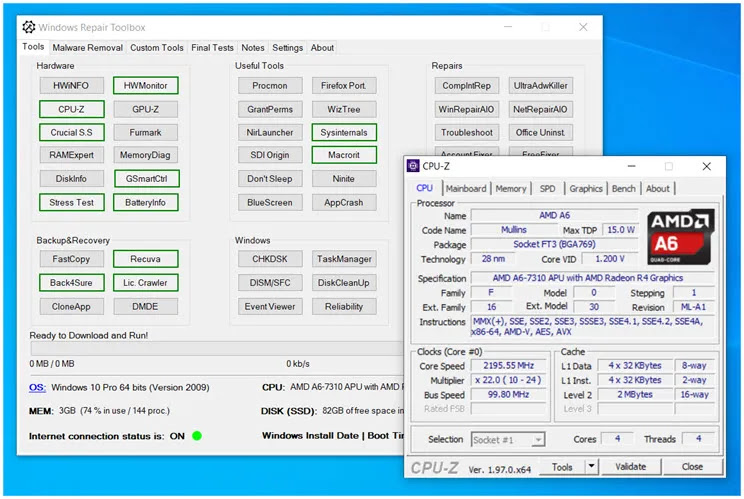The width and height of the screenshot is (744, 499).
Task: Run Don't Sleep tool
Action: coord(270,179)
